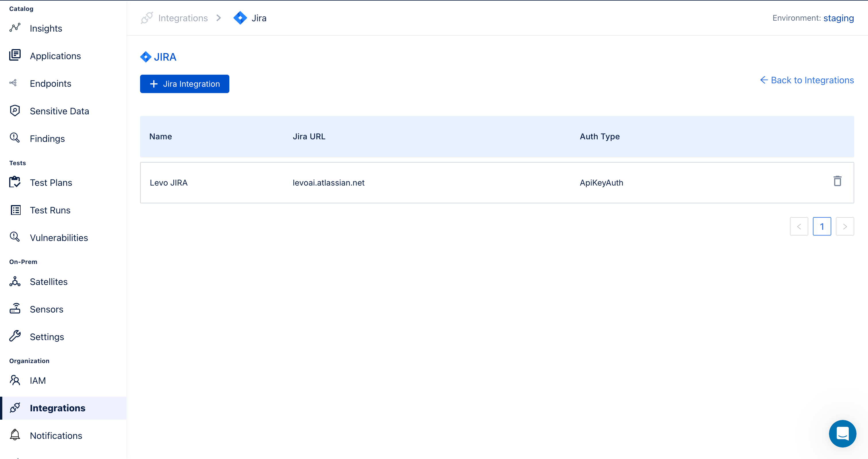Click the Insights graph icon in sidebar
The width and height of the screenshot is (868, 459).
tap(15, 28)
